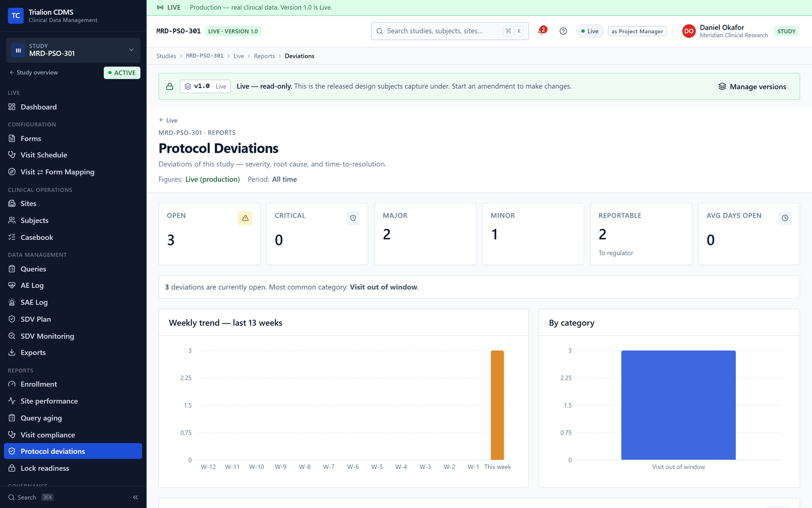Click the Manage versions button
The height and width of the screenshot is (508, 812).
tap(752, 86)
